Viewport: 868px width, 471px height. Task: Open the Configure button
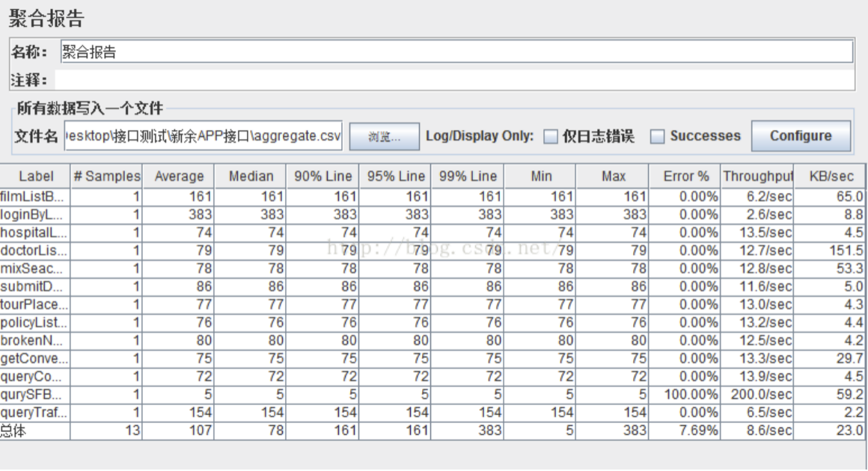click(801, 136)
